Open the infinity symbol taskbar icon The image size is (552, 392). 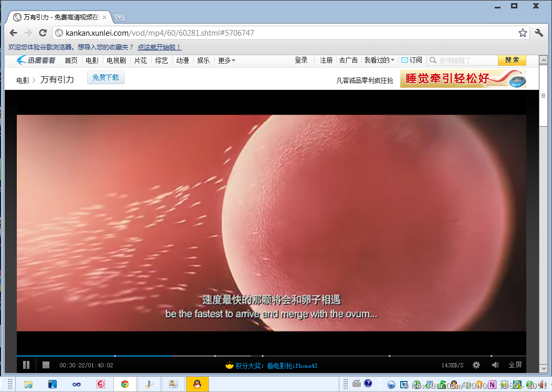(x=76, y=384)
